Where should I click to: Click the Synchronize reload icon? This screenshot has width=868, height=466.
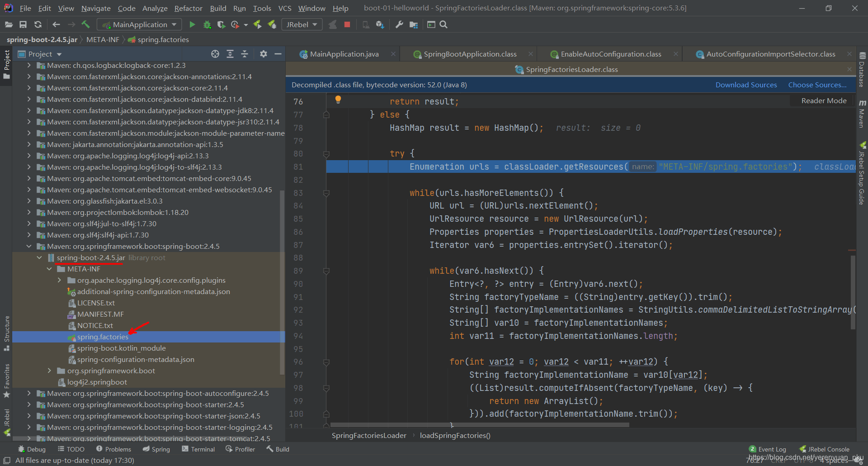pos(38,24)
